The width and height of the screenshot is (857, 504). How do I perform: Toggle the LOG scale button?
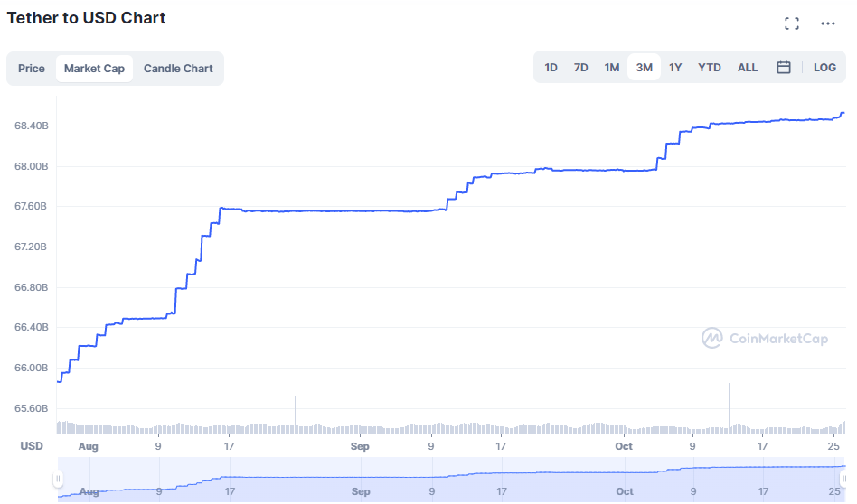[x=824, y=68]
